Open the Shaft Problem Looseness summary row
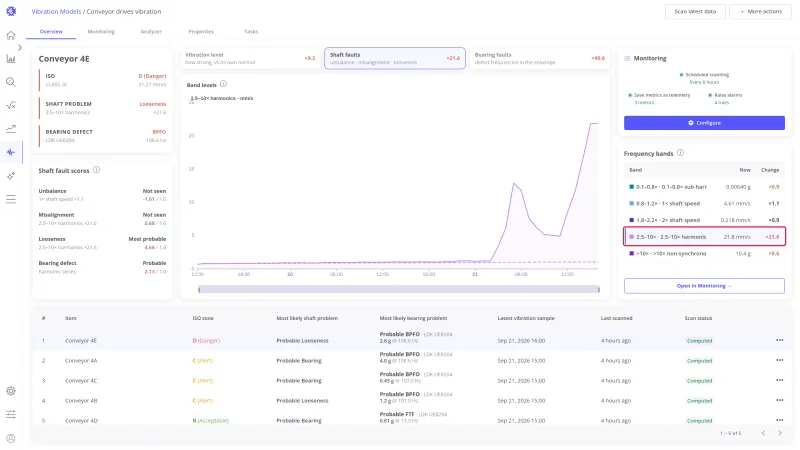Viewport: 800px width, 450px height. point(103,108)
